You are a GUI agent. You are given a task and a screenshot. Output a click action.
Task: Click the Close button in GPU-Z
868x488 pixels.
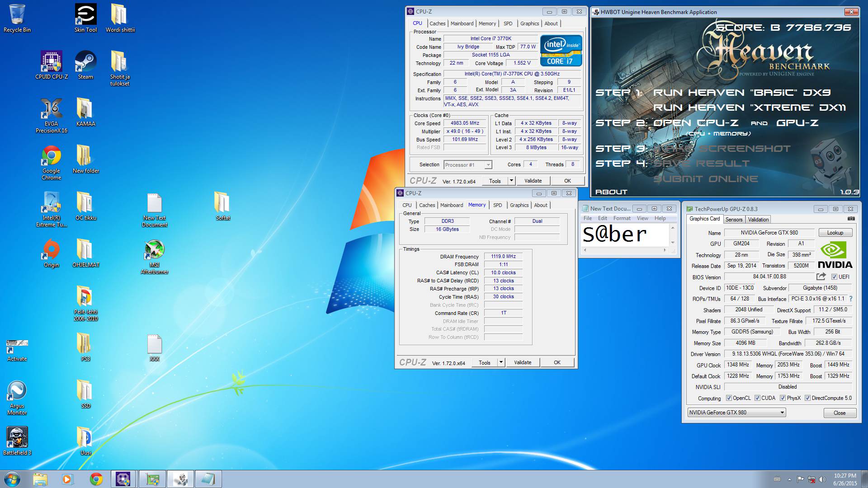(x=840, y=413)
